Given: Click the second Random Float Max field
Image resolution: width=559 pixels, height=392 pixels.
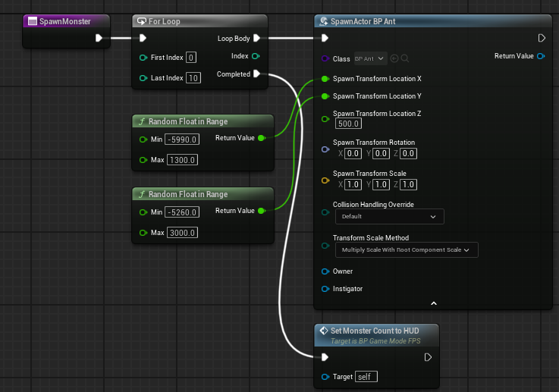Looking at the screenshot, I should pyautogui.click(x=182, y=233).
